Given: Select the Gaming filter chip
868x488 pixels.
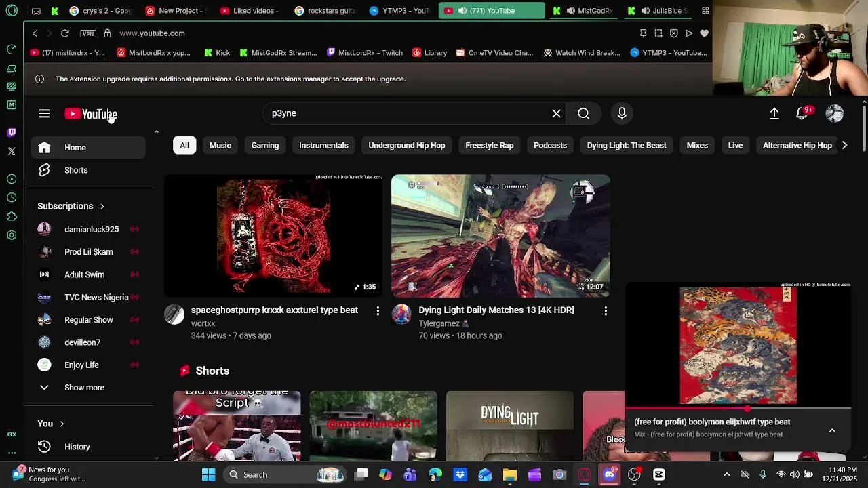Looking at the screenshot, I should [265, 145].
